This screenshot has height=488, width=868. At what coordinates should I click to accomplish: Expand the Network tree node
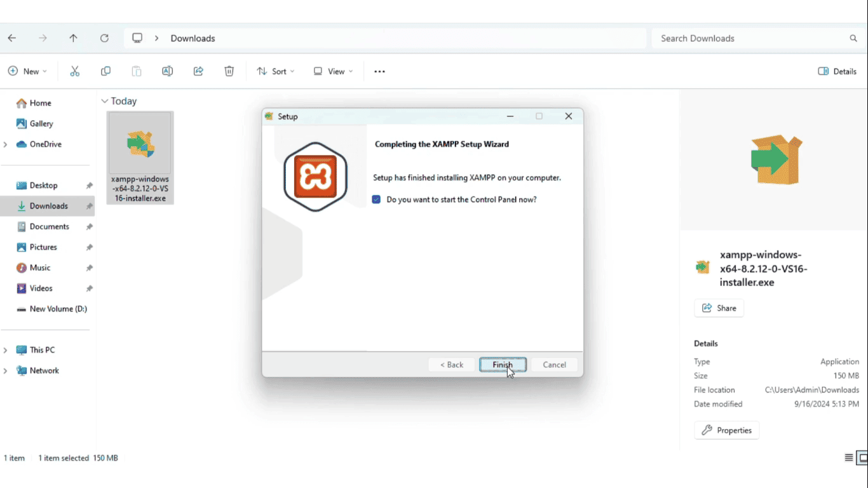pyautogui.click(x=6, y=370)
